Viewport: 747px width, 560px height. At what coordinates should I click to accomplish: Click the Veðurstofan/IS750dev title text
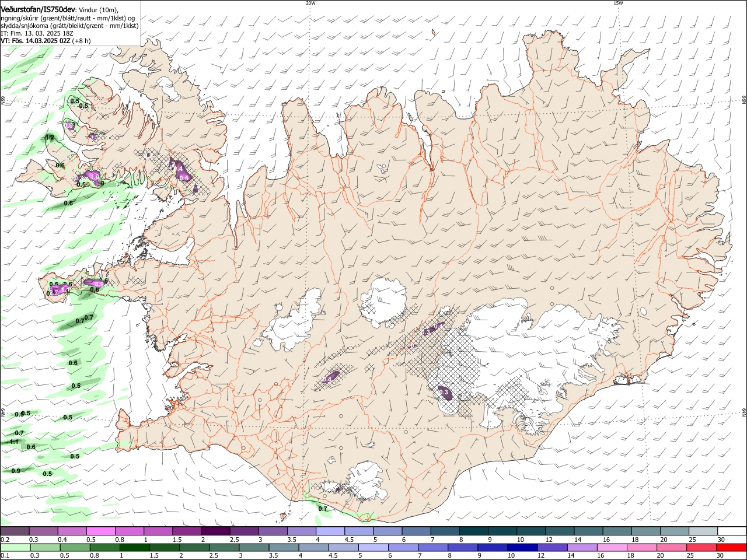[38, 9]
